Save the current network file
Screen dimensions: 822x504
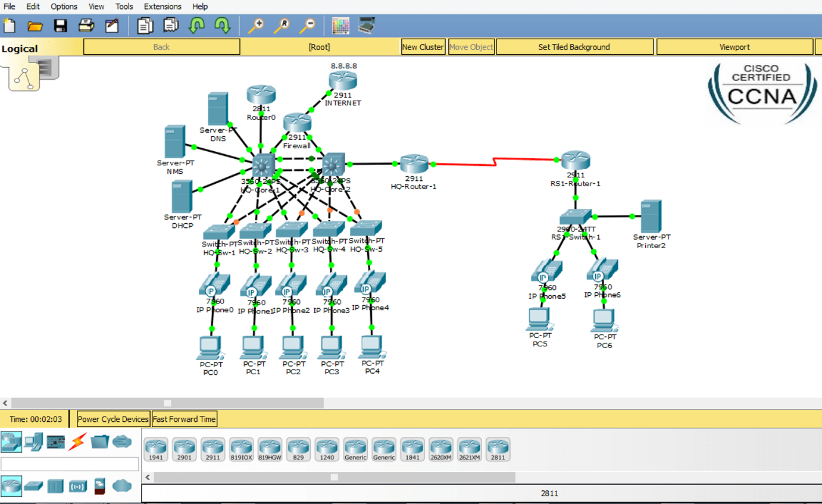61,26
